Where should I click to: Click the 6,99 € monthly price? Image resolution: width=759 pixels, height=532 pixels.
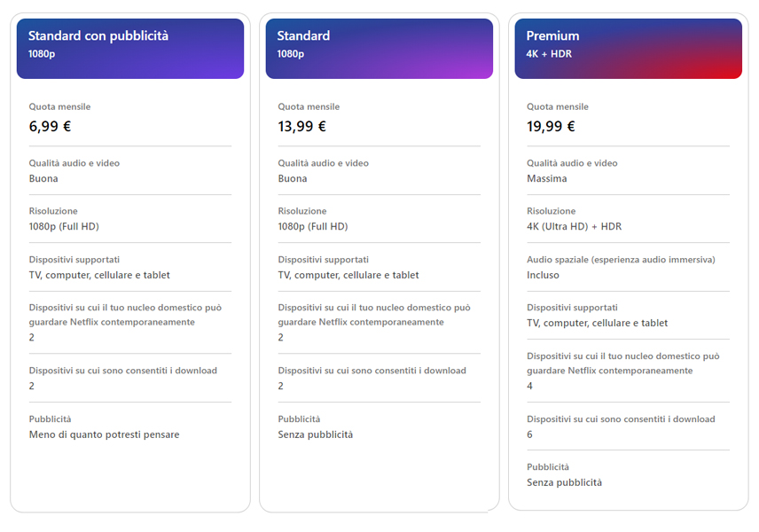point(51,126)
